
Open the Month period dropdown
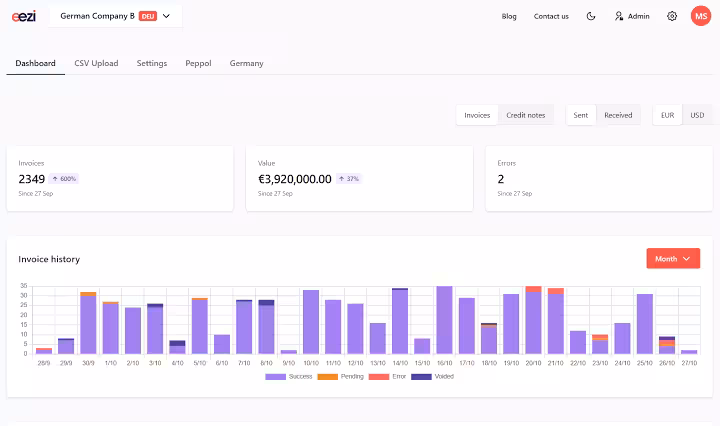[x=673, y=258]
